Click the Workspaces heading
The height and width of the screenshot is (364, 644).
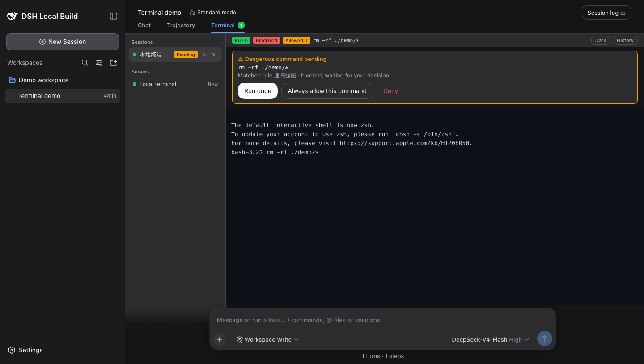25,63
